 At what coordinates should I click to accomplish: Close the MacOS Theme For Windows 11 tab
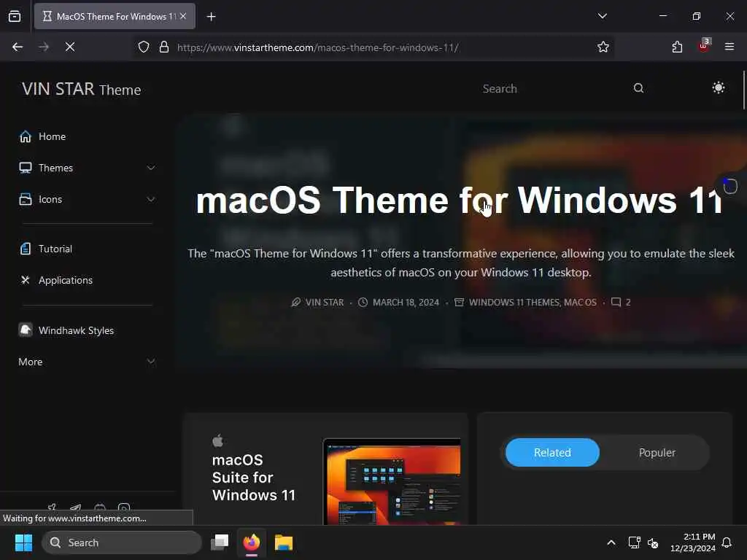[183, 16]
